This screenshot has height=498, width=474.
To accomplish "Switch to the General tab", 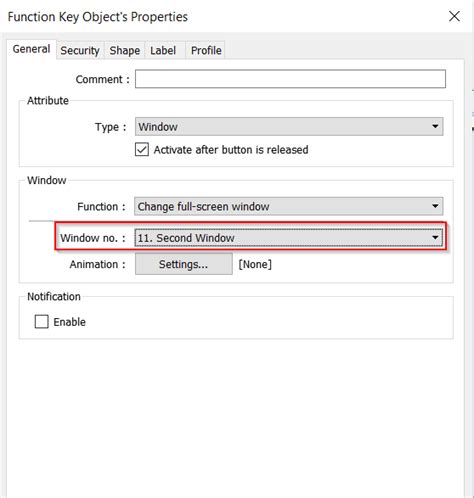I will [x=31, y=49].
